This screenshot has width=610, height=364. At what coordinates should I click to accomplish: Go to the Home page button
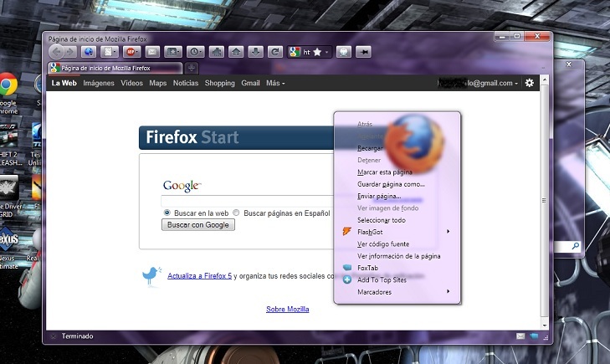(x=236, y=52)
